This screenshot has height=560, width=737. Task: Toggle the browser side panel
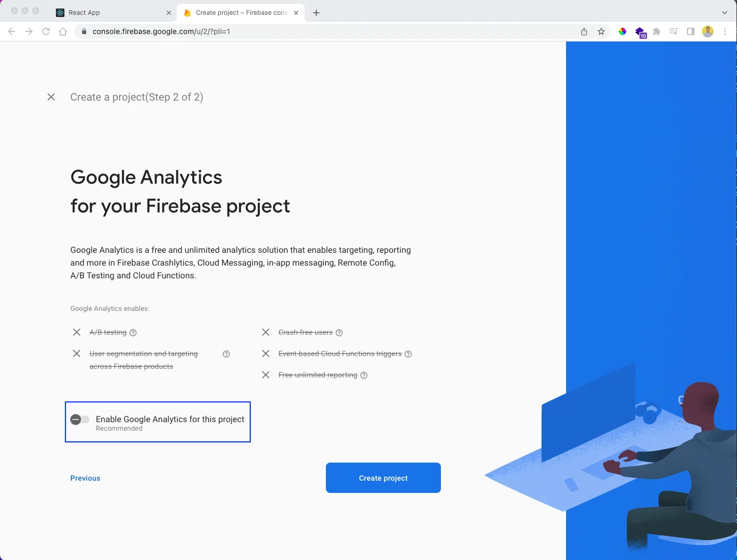coord(691,31)
